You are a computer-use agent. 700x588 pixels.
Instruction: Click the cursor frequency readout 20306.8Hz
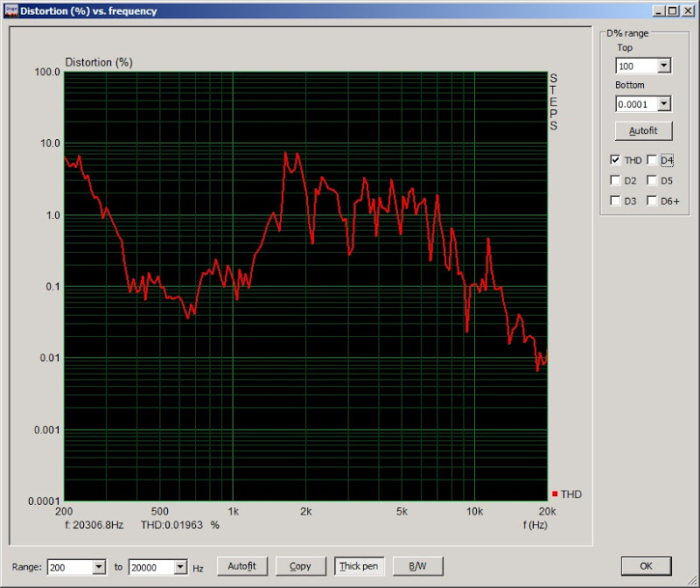click(94, 525)
